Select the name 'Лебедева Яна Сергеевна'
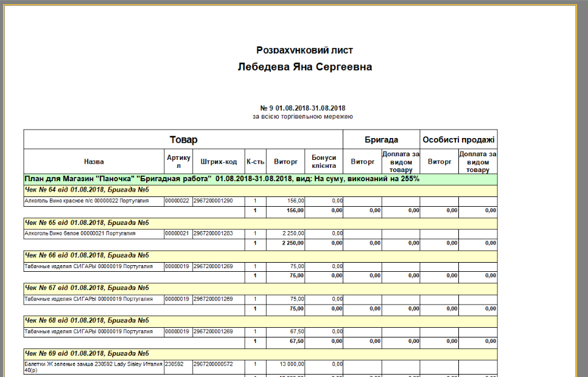Screen dimensions: 588x377 tap(304, 67)
